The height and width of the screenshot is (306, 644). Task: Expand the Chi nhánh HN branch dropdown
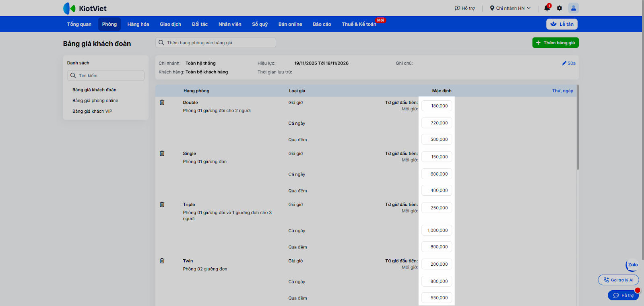[x=510, y=8]
